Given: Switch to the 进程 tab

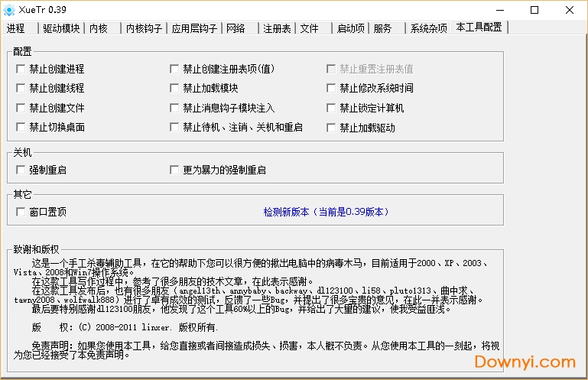Looking at the screenshot, I should tap(16, 28).
